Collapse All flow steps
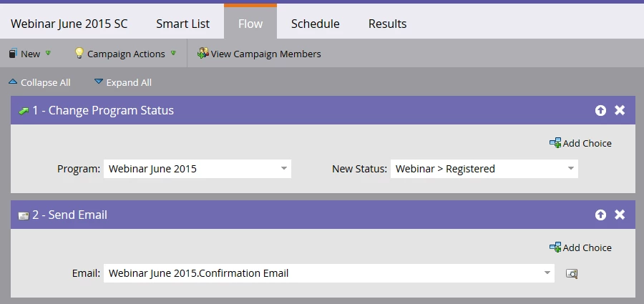The image size is (644, 304). coord(39,82)
